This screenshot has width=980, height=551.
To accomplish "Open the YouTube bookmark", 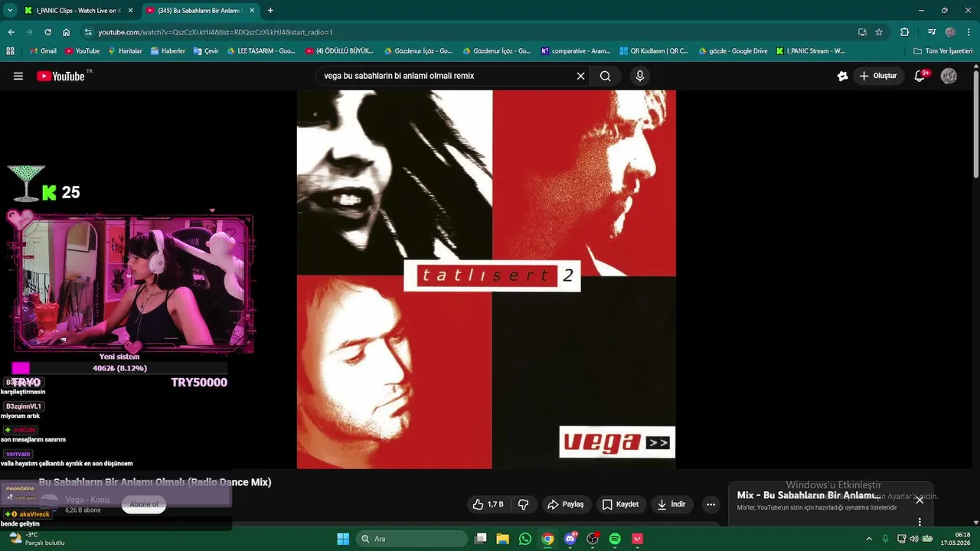I will click(82, 51).
